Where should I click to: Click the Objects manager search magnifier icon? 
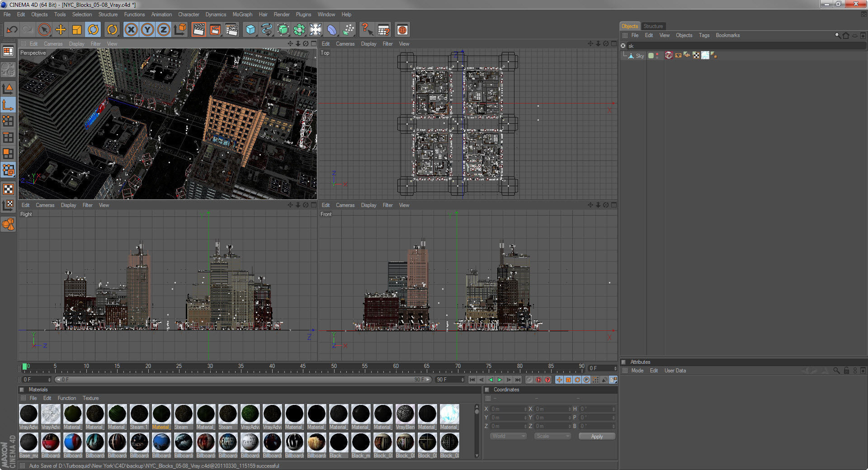click(838, 35)
